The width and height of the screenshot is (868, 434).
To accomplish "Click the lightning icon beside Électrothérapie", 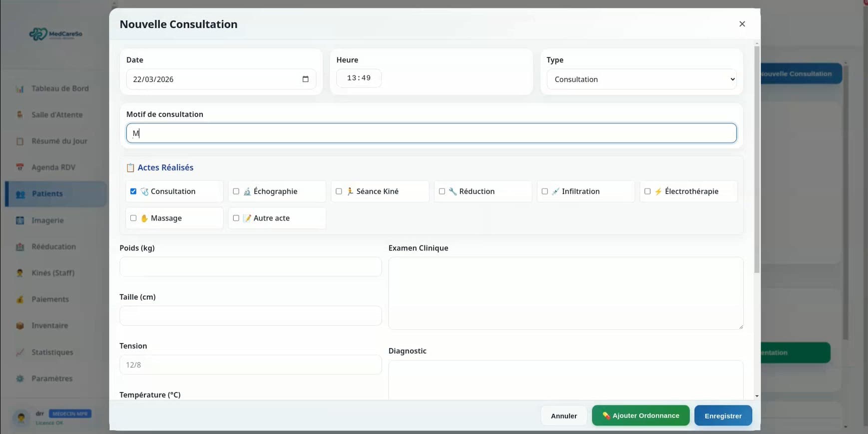I will tap(658, 191).
